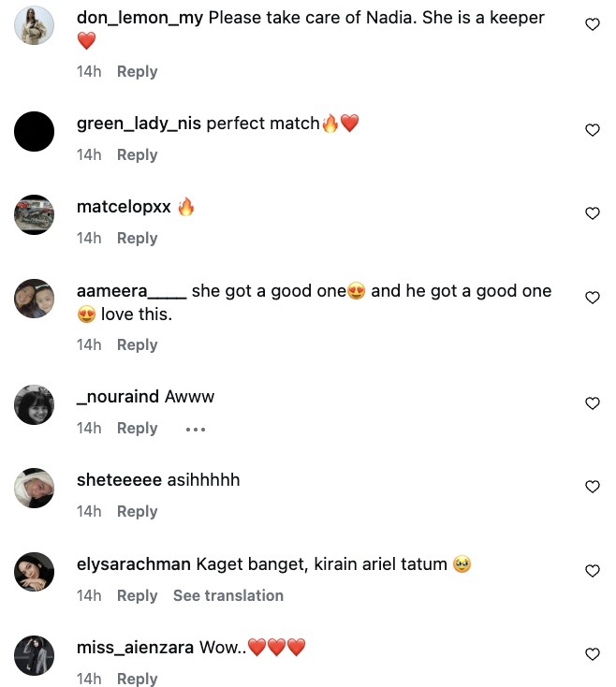View don_lemon_my's profile picture
Viewport: 616px width, 687px height.
pos(35,26)
